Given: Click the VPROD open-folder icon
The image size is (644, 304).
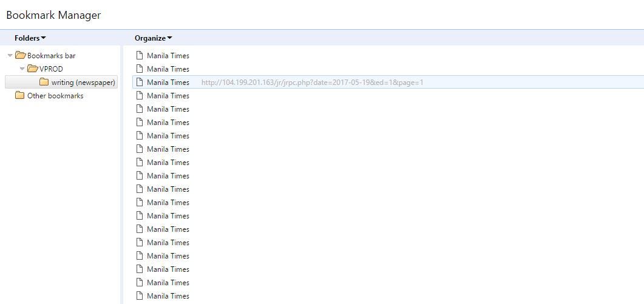Looking at the screenshot, I should click(x=32, y=69).
